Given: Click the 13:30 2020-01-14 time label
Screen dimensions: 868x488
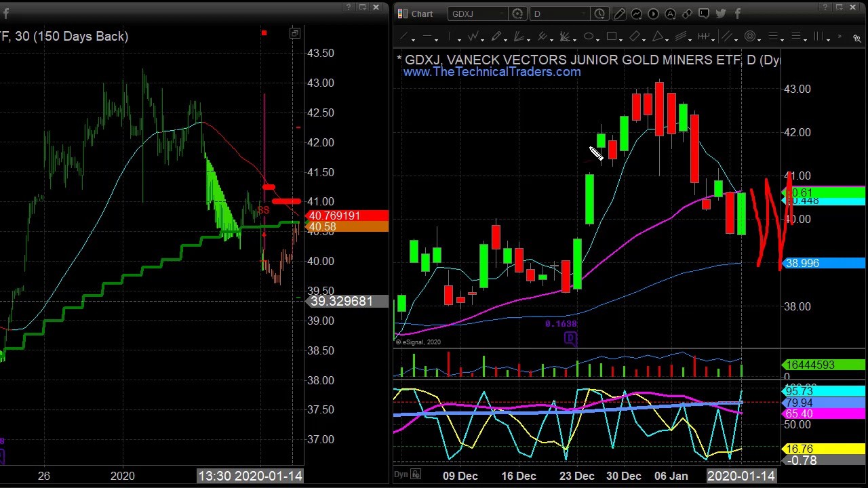Looking at the screenshot, I should [x=250, y=476].
